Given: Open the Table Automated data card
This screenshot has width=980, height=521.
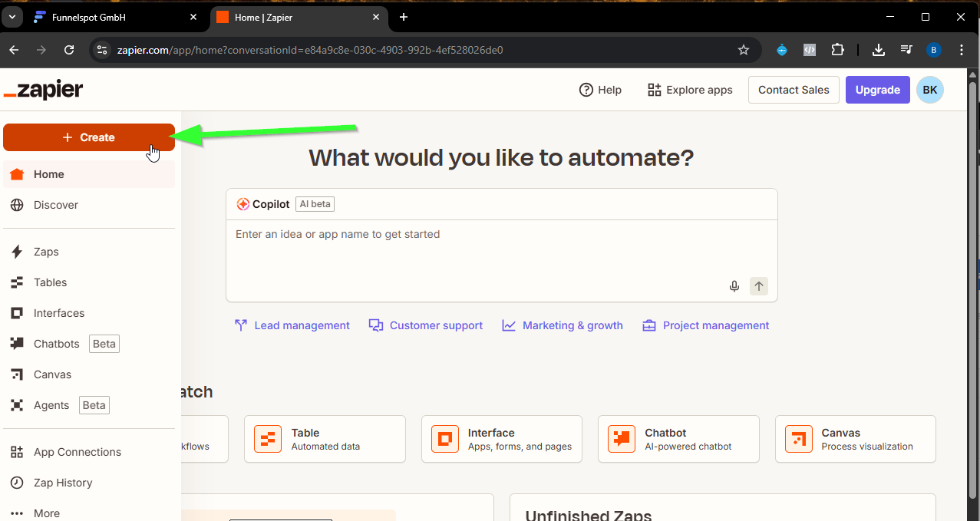Looking at the screenshot, I should click(x=325, y=439).
